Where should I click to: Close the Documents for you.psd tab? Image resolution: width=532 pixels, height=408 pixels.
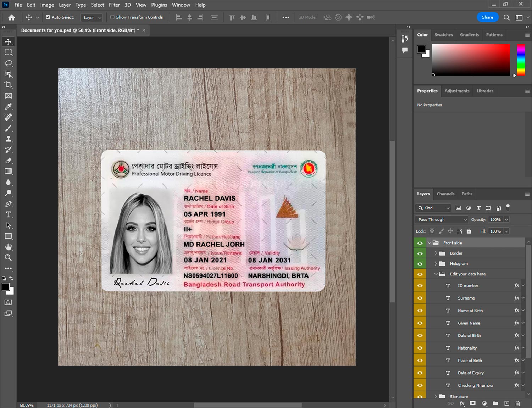pos(144,30)
